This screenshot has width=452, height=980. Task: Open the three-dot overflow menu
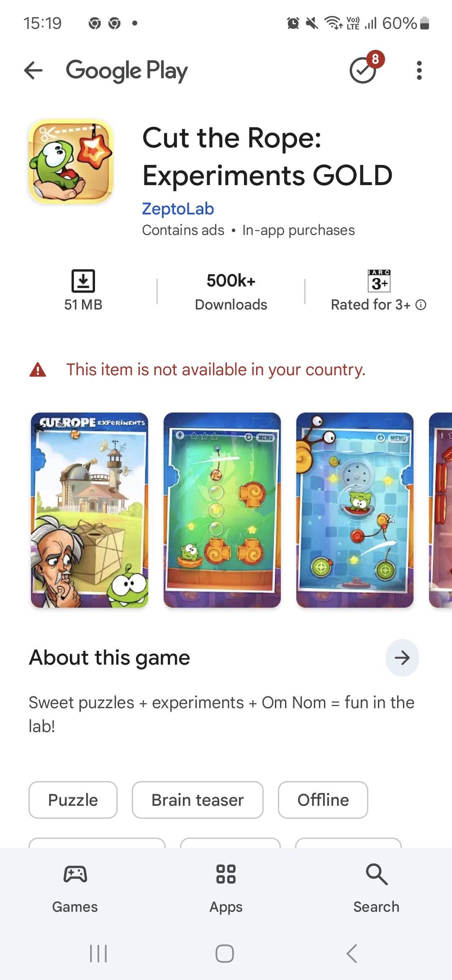point(419,70)
